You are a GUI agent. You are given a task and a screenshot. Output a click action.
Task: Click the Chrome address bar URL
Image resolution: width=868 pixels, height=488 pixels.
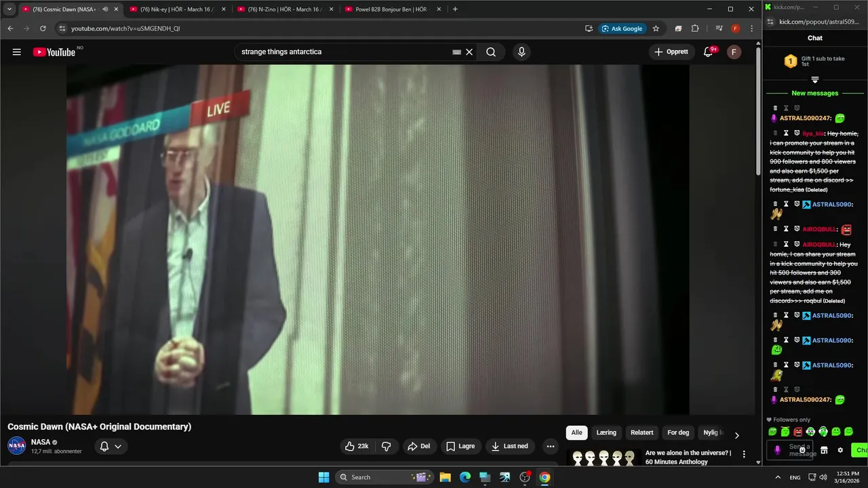(125, 28)
